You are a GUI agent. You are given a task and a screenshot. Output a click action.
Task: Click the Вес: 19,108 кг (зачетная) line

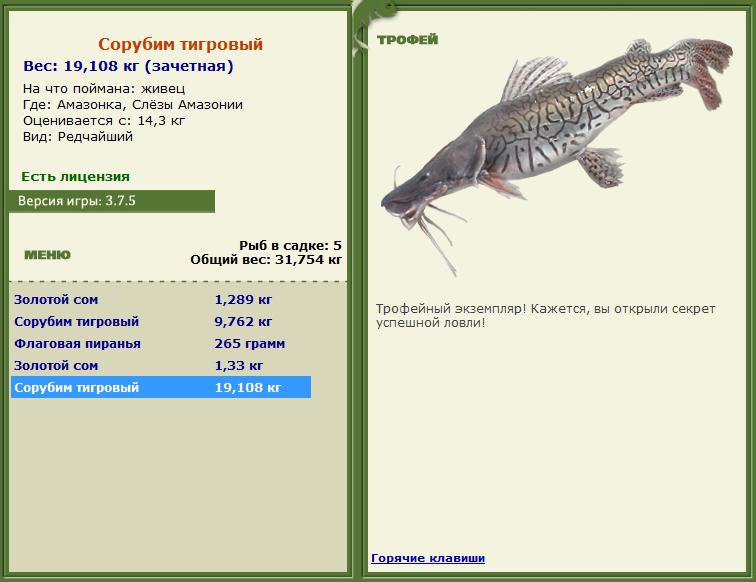(x=128, y=66)
